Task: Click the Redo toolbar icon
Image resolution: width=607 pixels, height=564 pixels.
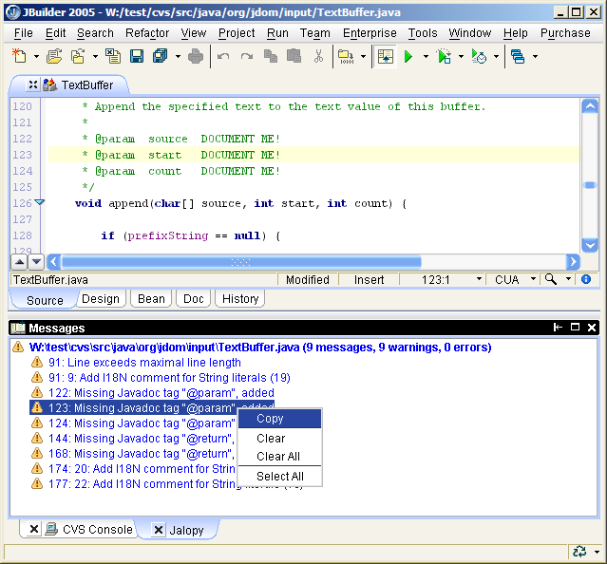Action: click(x=247, y=57)
